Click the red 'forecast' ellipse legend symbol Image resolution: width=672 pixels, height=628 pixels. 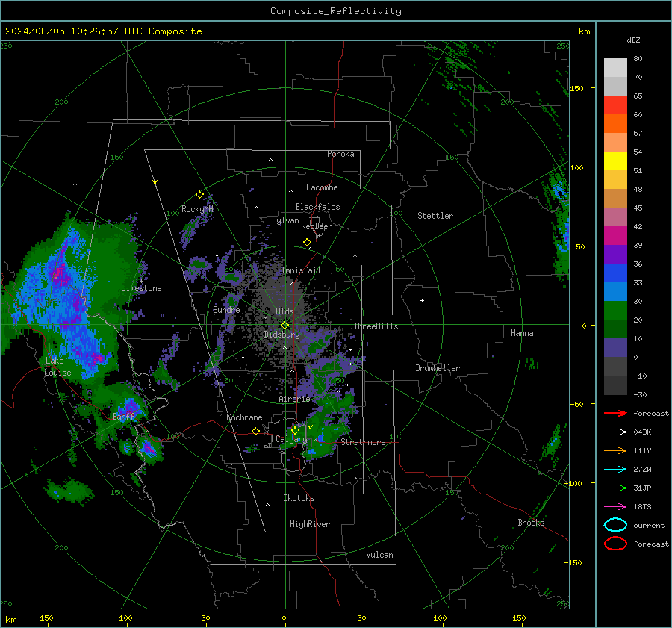tap(615, 544)
